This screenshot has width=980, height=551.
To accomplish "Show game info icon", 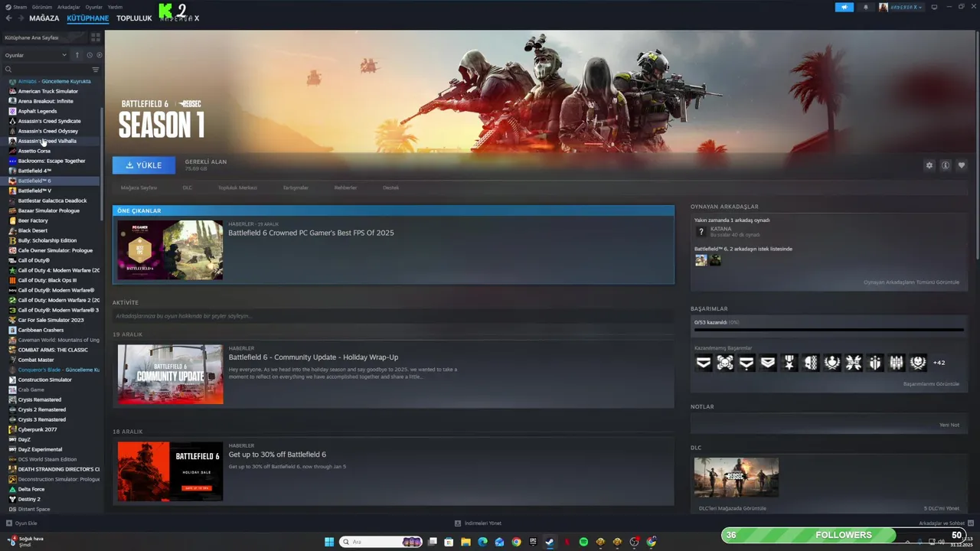I will coord(946,165).
